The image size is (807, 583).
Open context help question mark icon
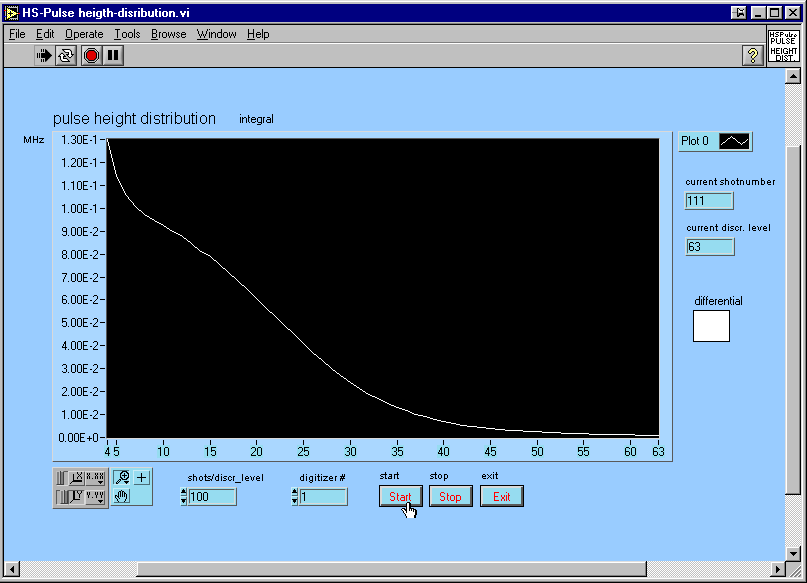coord(752,55)
